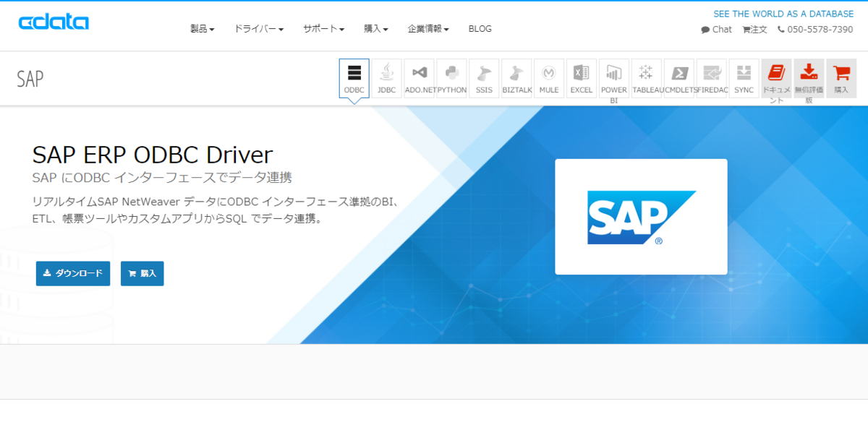Viewport: 868px width, 430px height.
Task: Choose the Excel add-in icon
Action: point(582,78)
